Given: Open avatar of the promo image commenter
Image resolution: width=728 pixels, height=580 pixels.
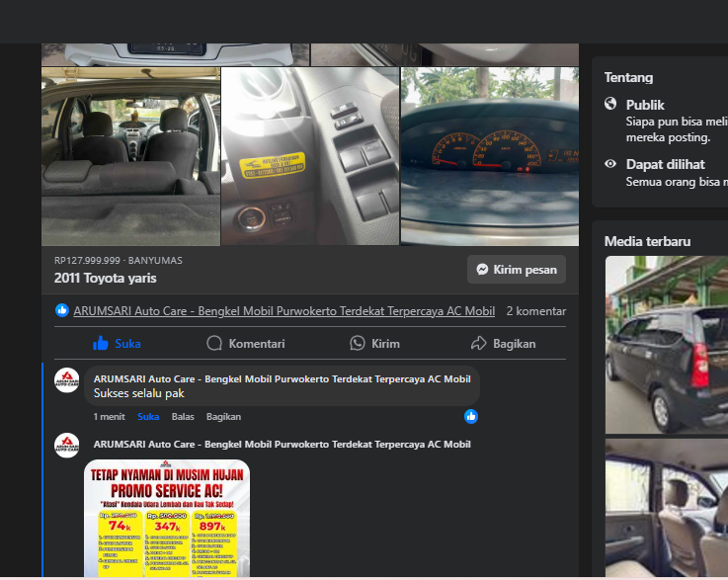Looking at the screenshot, I should [x=67, y=446].
